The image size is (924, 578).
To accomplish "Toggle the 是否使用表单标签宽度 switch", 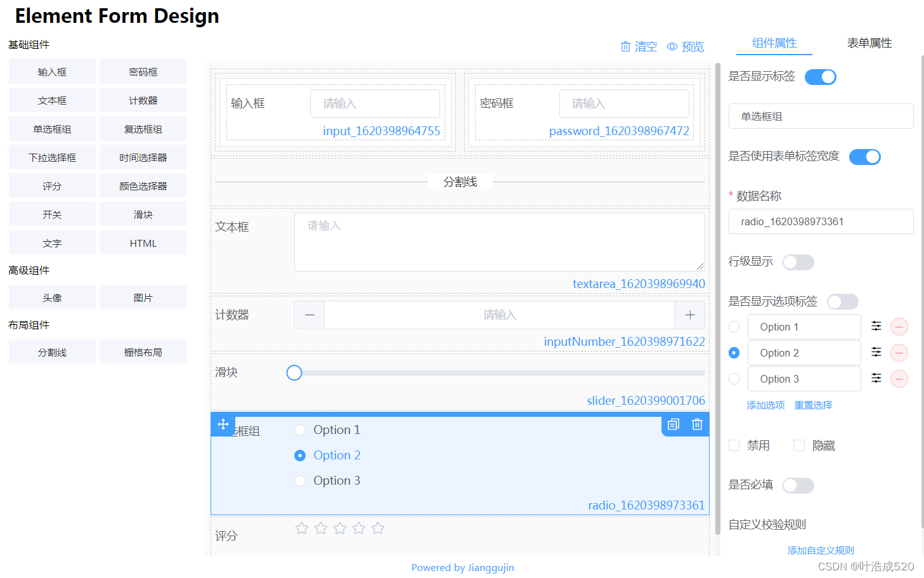I will tap(865, 157).
